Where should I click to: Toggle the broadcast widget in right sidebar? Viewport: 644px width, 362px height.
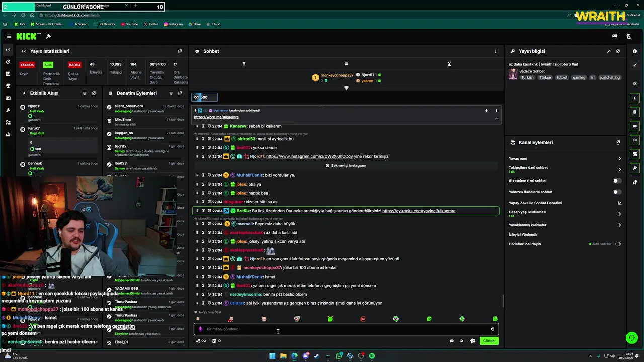click(635, 140)
